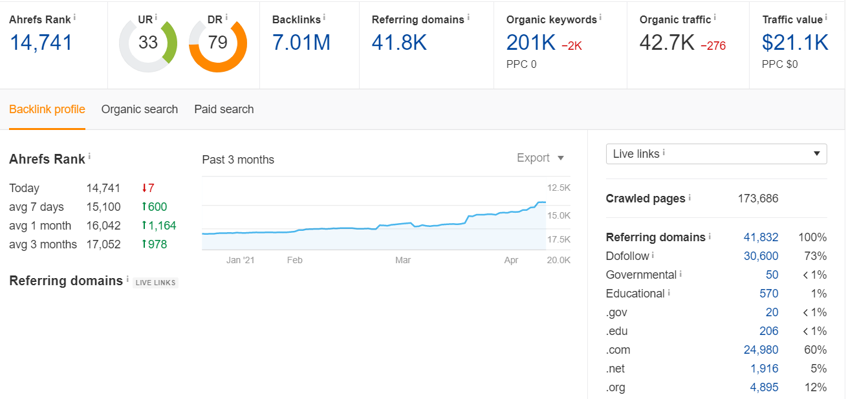
Task: Open the 30,600 Dofollow domains link
Action: tap(761, 256)
